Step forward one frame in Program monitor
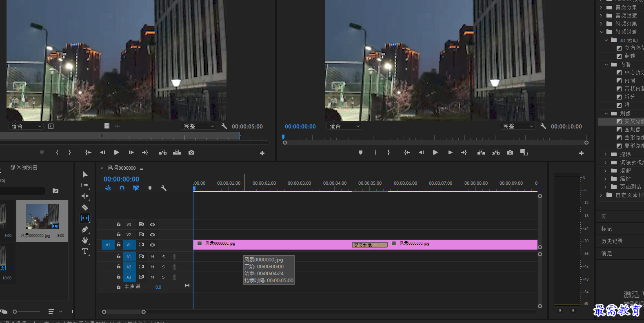The height and width of the screenshot is (323, 644). (450, 153)
